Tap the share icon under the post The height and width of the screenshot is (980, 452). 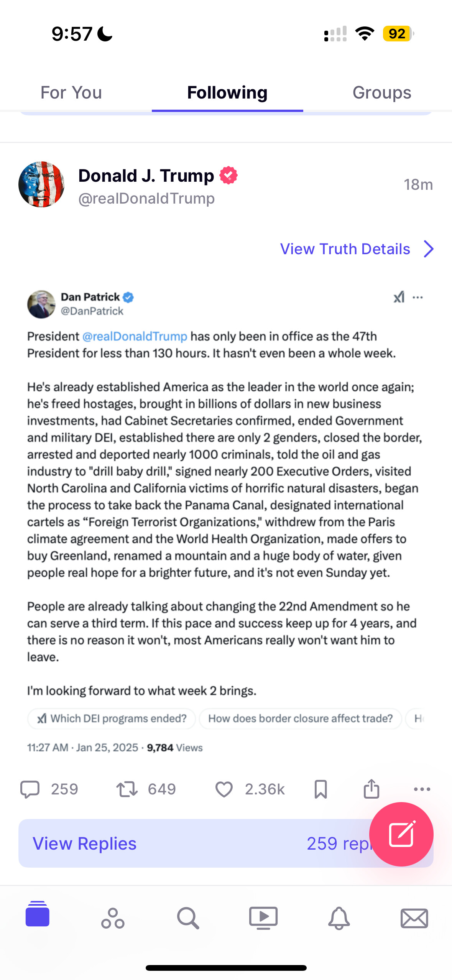(371, 789)
